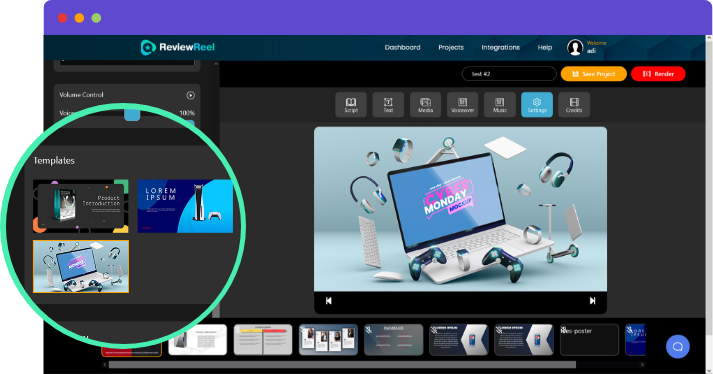Open the Voiceover tool

[462, 105]
